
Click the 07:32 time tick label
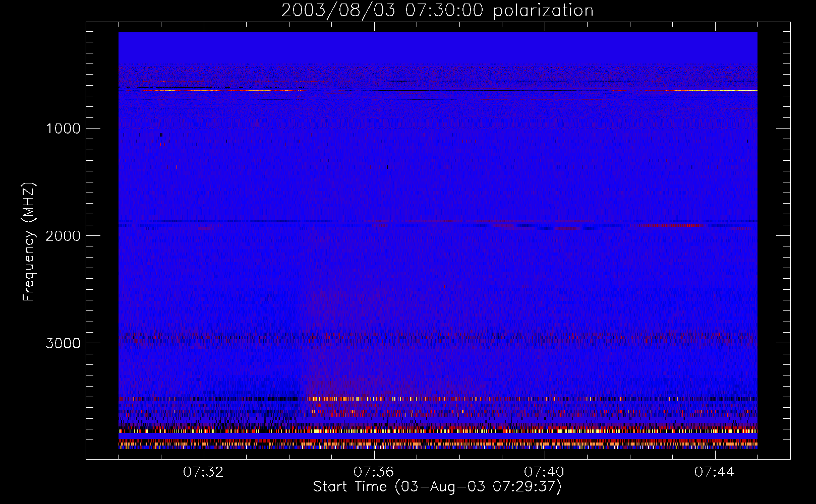[x=203, y=472]
